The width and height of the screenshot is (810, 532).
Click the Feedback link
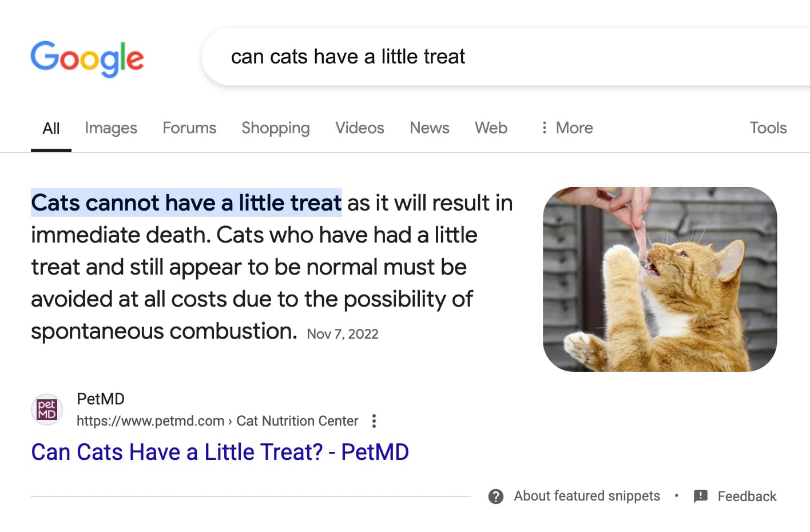pyautogui.click(x=747, y=497)
